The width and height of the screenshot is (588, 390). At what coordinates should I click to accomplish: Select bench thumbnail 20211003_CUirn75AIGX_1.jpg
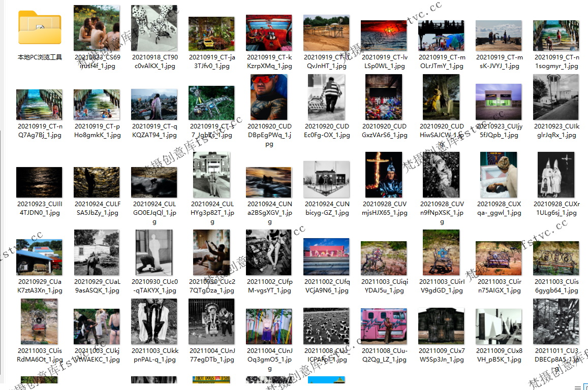click(499, 258)
